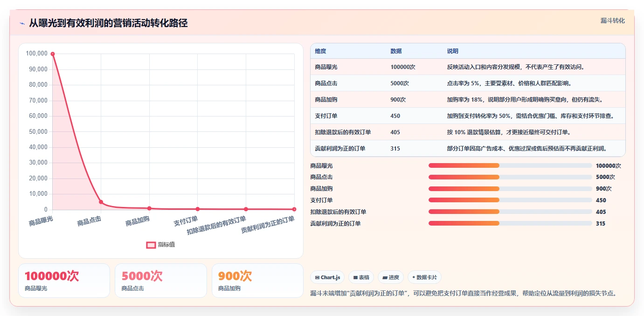Click the lightning icon beside the title

(22, 23)
